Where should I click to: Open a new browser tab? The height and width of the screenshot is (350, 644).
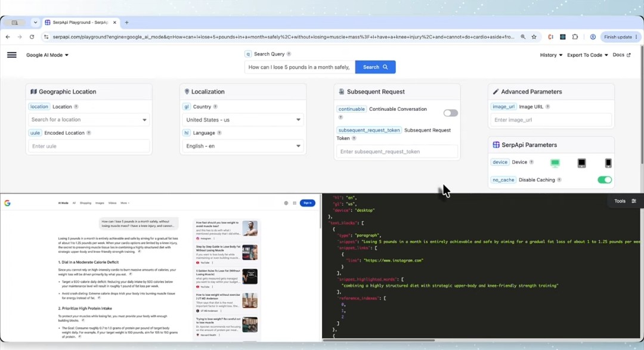(x=126, y=23)
